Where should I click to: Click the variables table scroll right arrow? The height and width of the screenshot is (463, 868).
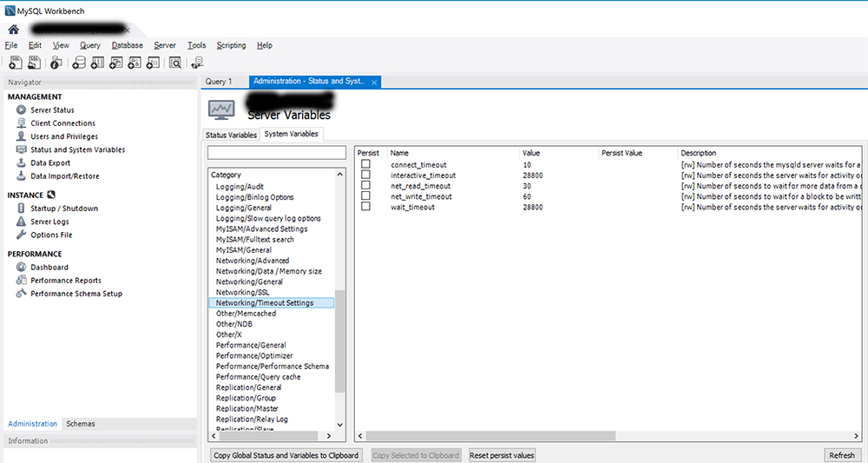857,436
